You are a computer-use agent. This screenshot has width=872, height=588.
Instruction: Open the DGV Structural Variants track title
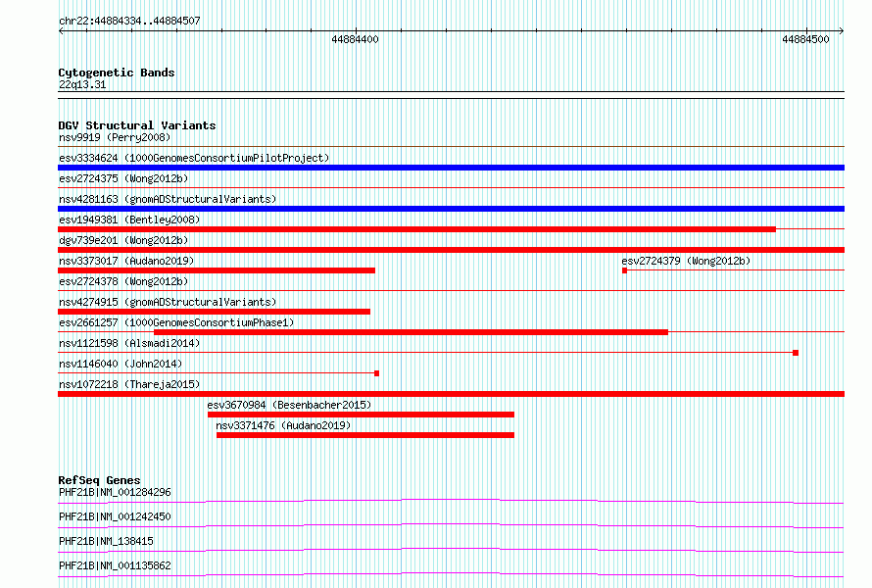pyautogui.click(x=137, y=125)
